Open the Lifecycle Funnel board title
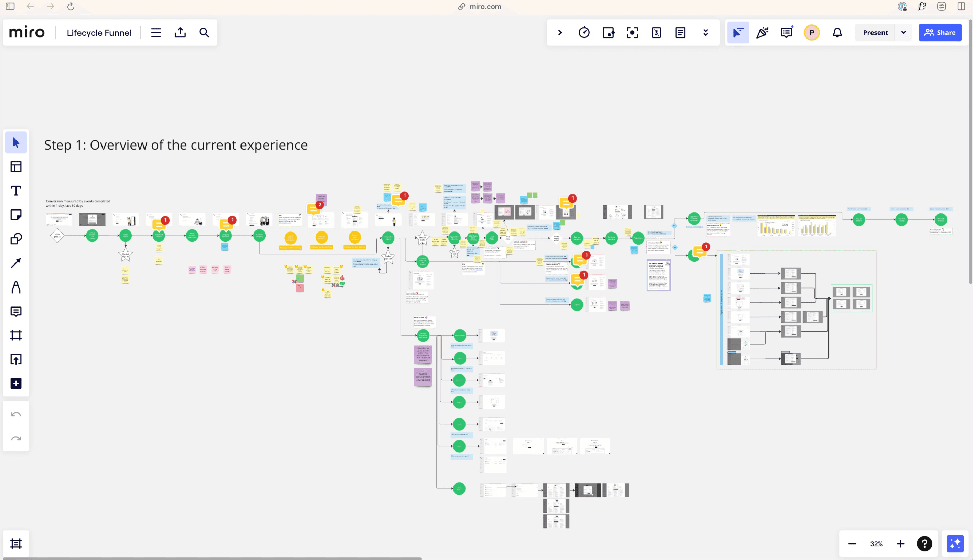Screen dimensions: 973x560 tap(99, 33)
